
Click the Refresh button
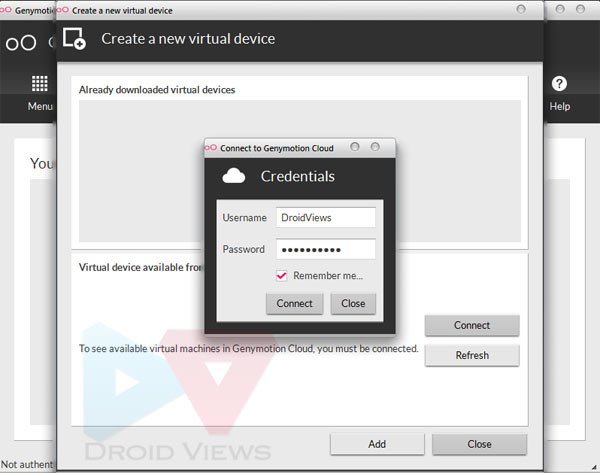[x=472, y=356]
